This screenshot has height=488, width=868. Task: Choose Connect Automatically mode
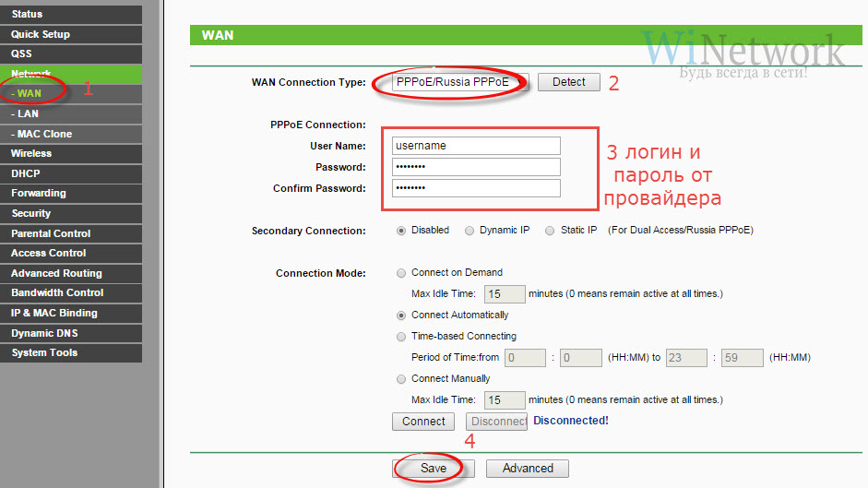[401, 315]
